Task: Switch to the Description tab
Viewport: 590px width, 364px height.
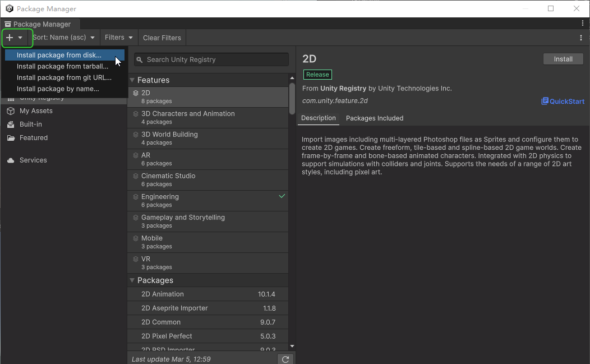Action: (319, 118)
